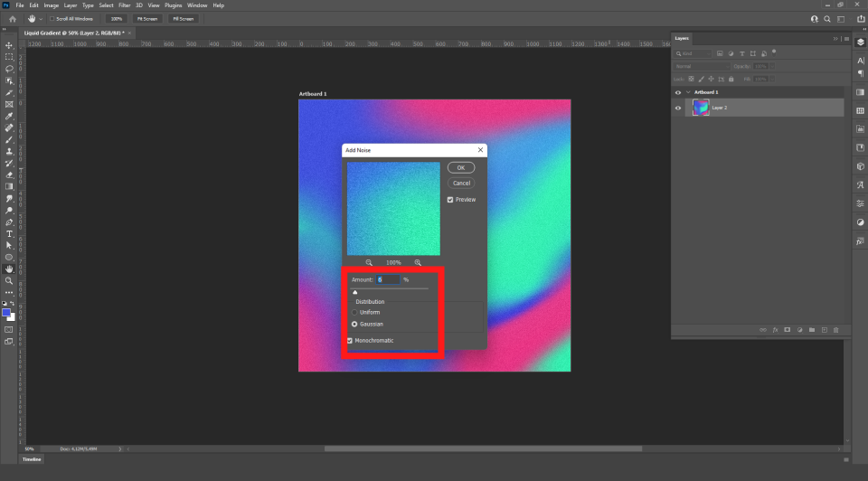
Task: Select the Gradient tool
Action: pos(9,186)
